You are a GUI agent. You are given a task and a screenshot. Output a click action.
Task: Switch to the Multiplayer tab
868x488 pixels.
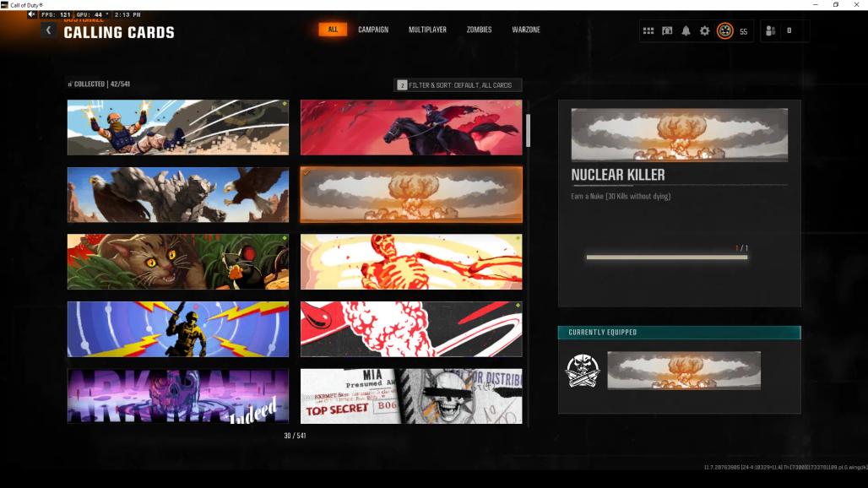(427, 30)
